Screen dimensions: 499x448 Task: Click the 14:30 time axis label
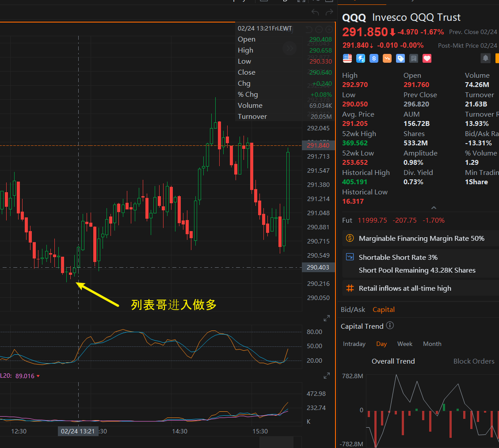pos(179,431)
